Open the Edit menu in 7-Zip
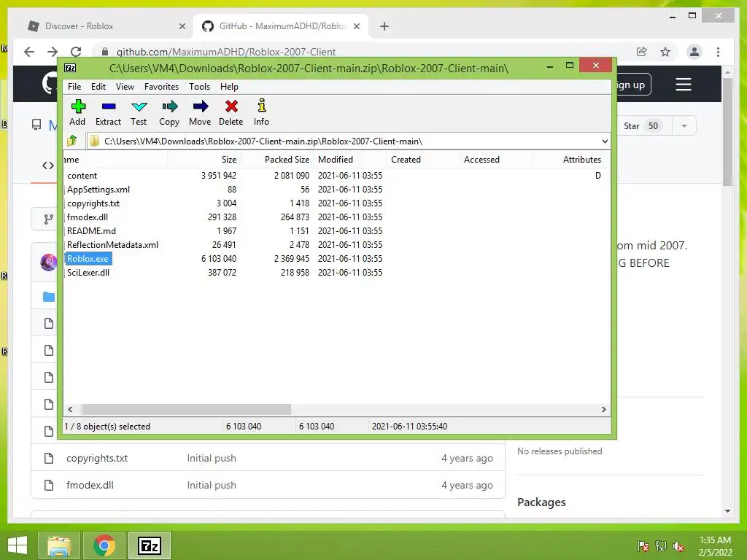The image size is (747, 560). [x=98, y=87]
